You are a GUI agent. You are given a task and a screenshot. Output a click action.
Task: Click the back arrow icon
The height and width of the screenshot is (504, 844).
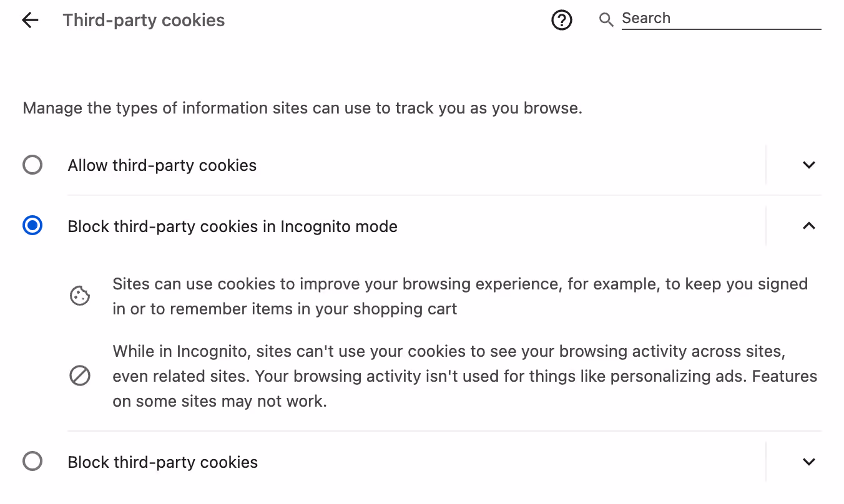click(29, 20)
